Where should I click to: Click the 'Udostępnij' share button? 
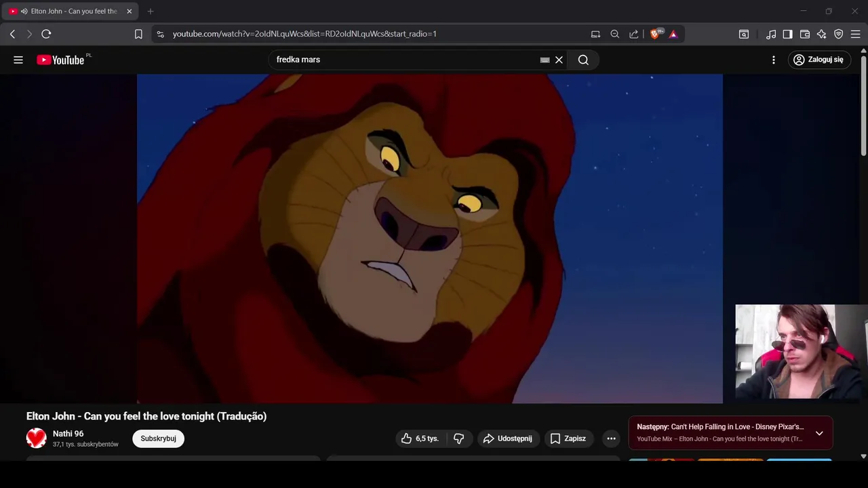pyautogui.click(x=508, y=439)
